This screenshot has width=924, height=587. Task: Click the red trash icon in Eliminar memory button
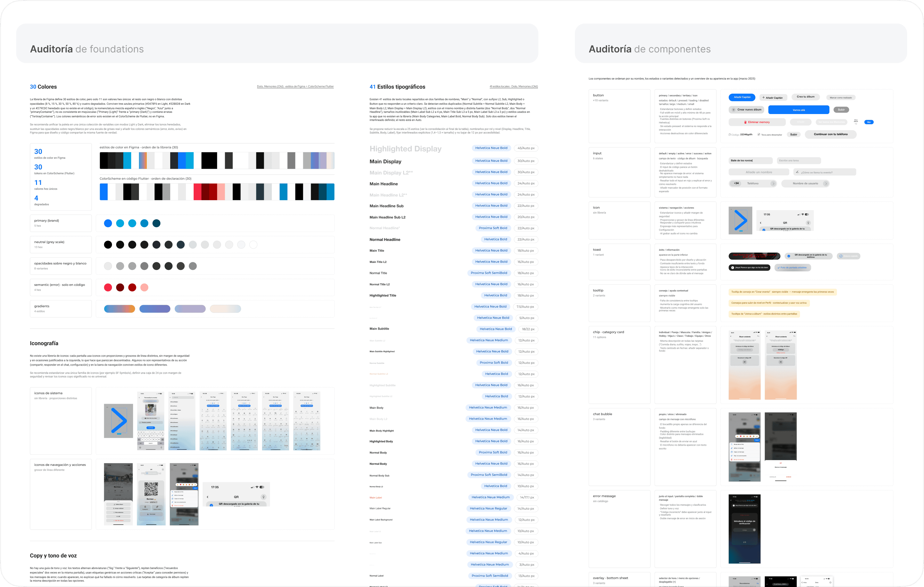[x=745, y=122]
